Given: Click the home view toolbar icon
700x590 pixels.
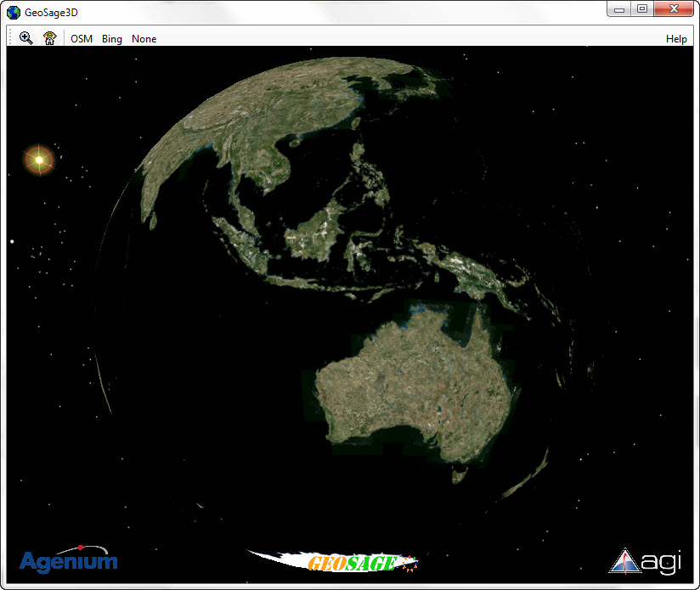Looking at the screenshot, I should click(x=49, y=38).
